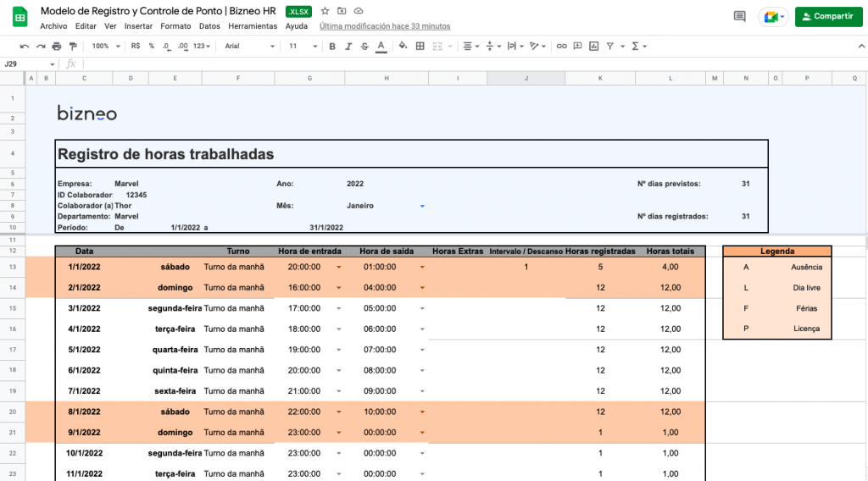Select cell with date 3/1/2022
This screenshot has width=868, height=481.
click(84, 308)
